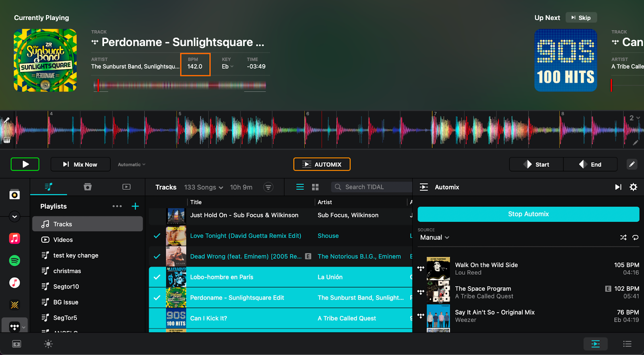Toggle checkmark for Love Tonight track
Screen dimensions: 644x355
tap(157, 236)
